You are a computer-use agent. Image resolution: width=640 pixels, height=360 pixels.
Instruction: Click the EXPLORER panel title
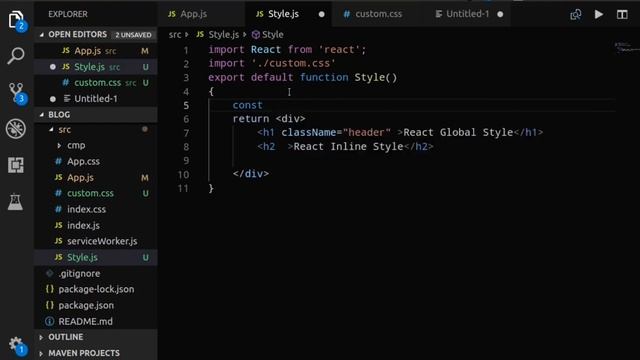pos(68,14)
